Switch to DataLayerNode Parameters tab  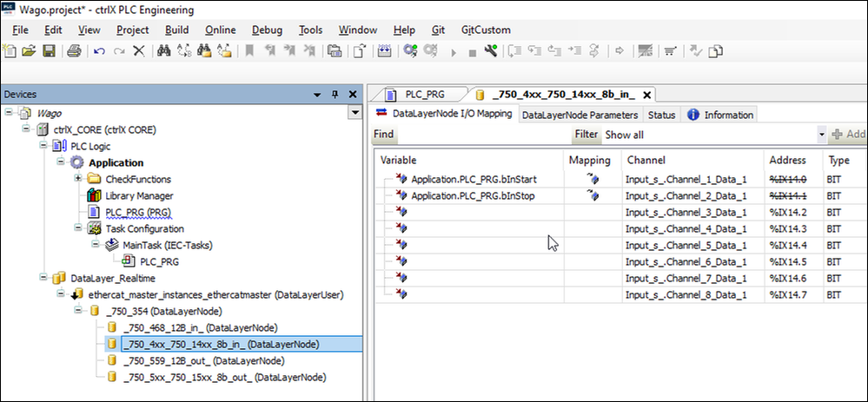pyautogui.click(x=580, y=115)
